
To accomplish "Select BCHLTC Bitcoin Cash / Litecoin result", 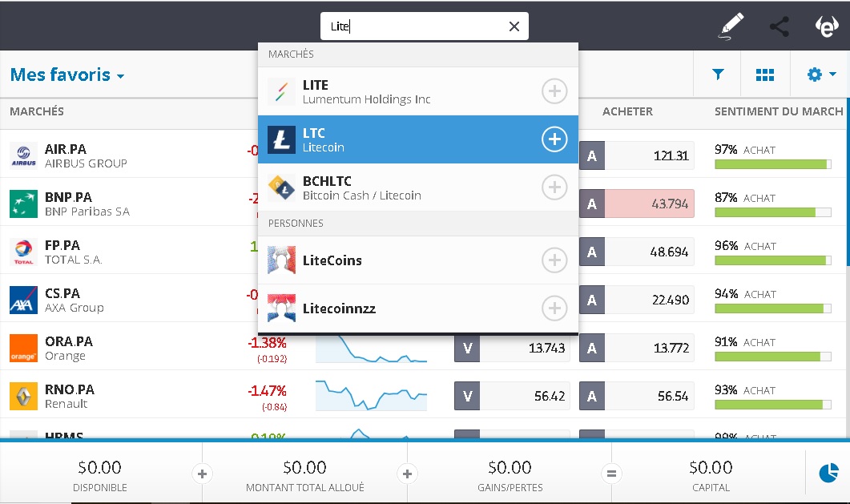I will pyautogui.click(x=418, y=187).
